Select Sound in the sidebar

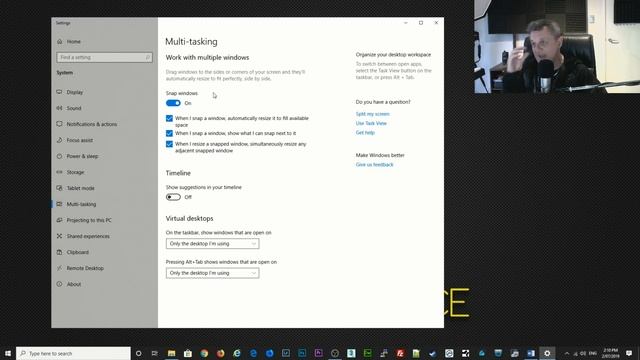click(x=74, y=108)
